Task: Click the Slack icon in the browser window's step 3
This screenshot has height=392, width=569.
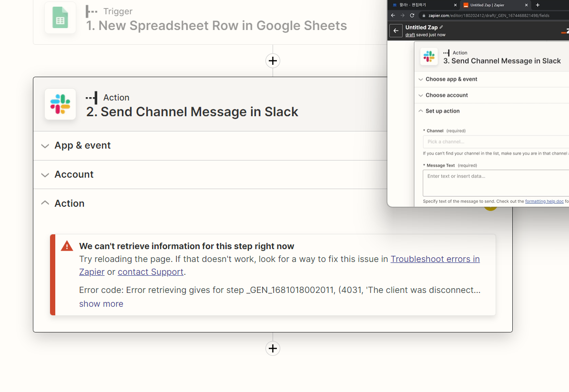Action: (x=429, y=57)
